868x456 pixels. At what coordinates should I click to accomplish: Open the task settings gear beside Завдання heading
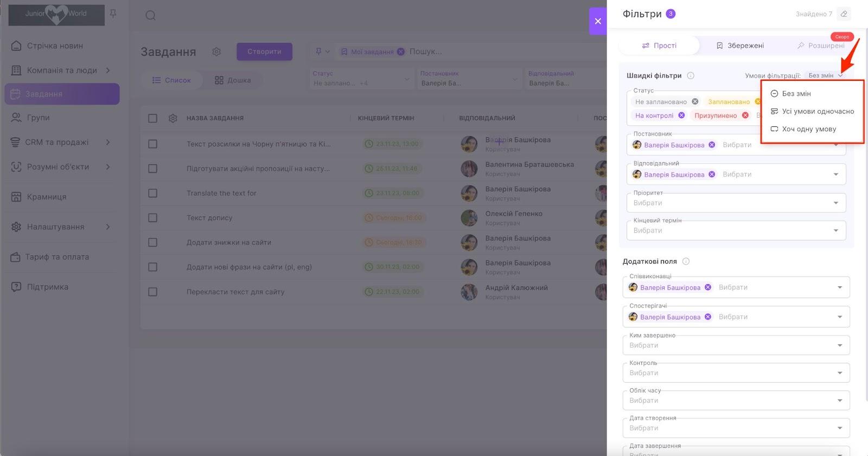click(216, 52)
